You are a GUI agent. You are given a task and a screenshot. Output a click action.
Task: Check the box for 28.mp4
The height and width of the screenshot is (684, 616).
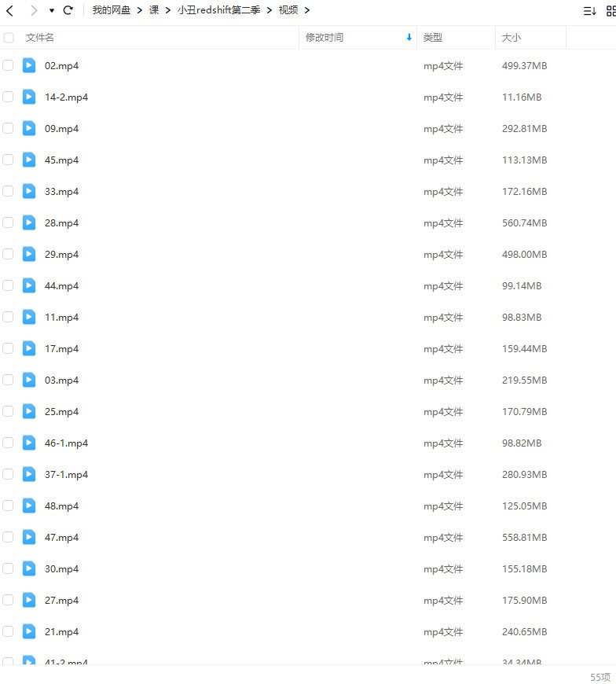click(8, 222)
